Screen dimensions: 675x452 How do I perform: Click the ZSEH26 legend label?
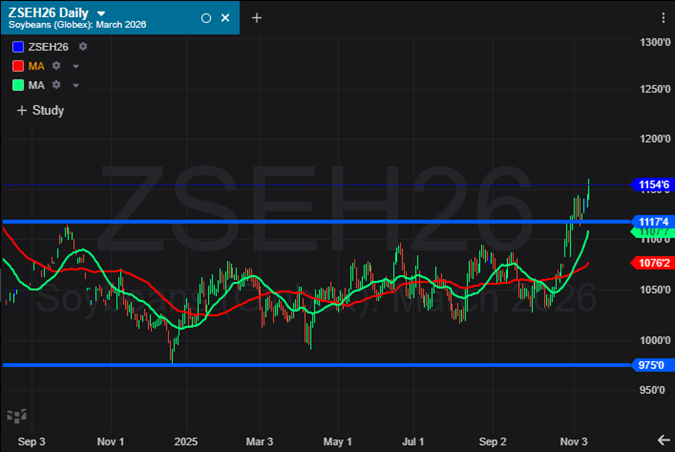[48, 46]
